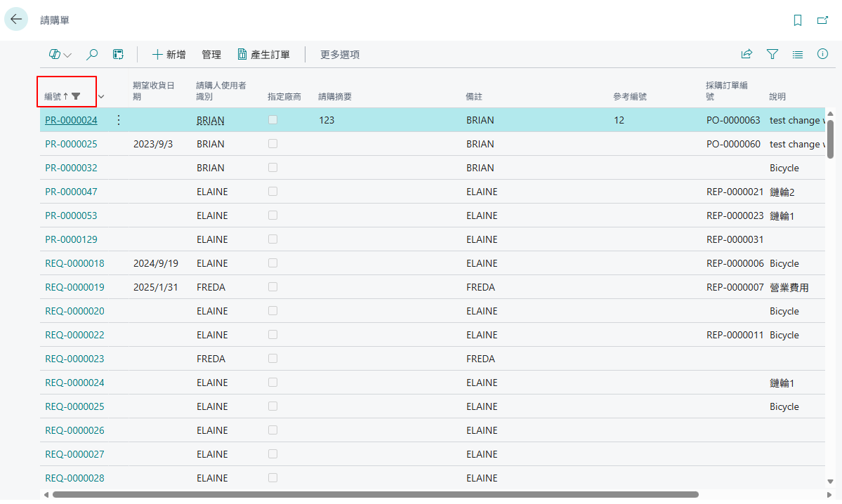Click the 參考編號 column header
The image size is (842, 504).
pos(630,97)
